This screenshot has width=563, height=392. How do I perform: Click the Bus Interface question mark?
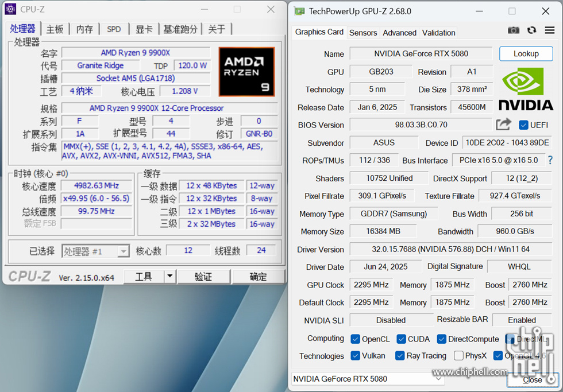pos(550,160)
